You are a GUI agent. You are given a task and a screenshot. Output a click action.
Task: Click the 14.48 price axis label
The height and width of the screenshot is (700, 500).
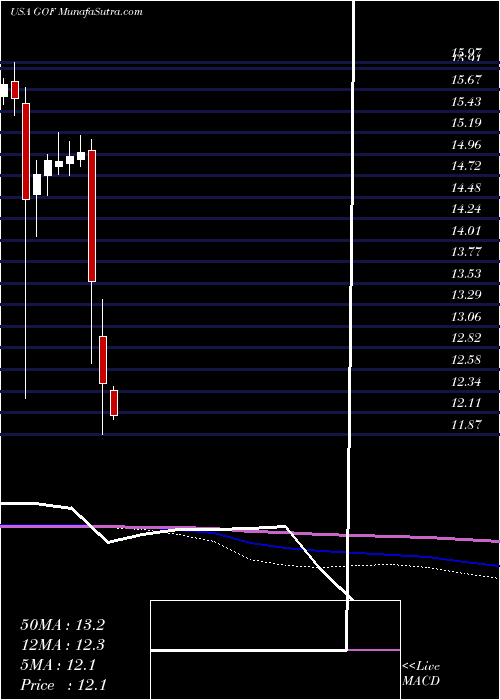click(x=467, y=188)
